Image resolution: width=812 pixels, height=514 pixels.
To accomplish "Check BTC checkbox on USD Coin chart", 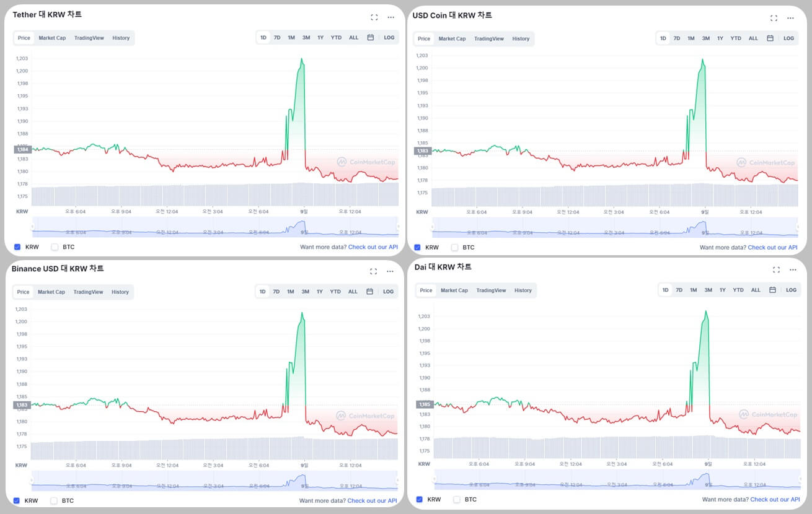I will point(454,247).
